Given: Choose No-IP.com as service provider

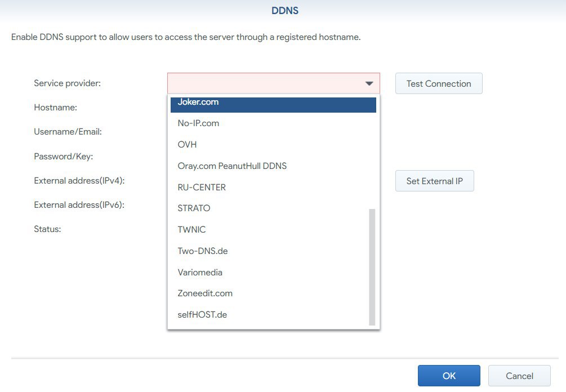Looking at the screenshot, I should [x=273, y=123].
